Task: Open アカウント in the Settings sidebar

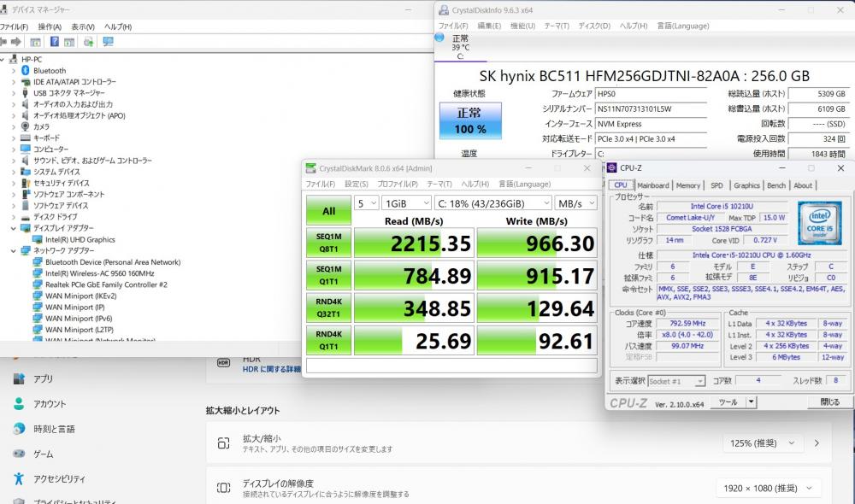Action: point(50,404)
